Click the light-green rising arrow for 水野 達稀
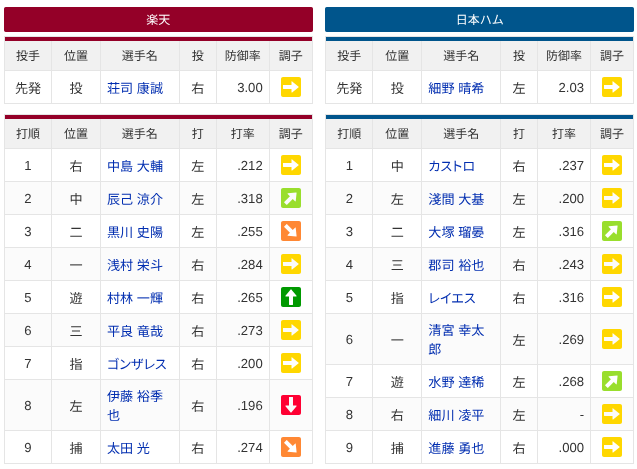Screen dimensions: 637x469 (612, 381)
